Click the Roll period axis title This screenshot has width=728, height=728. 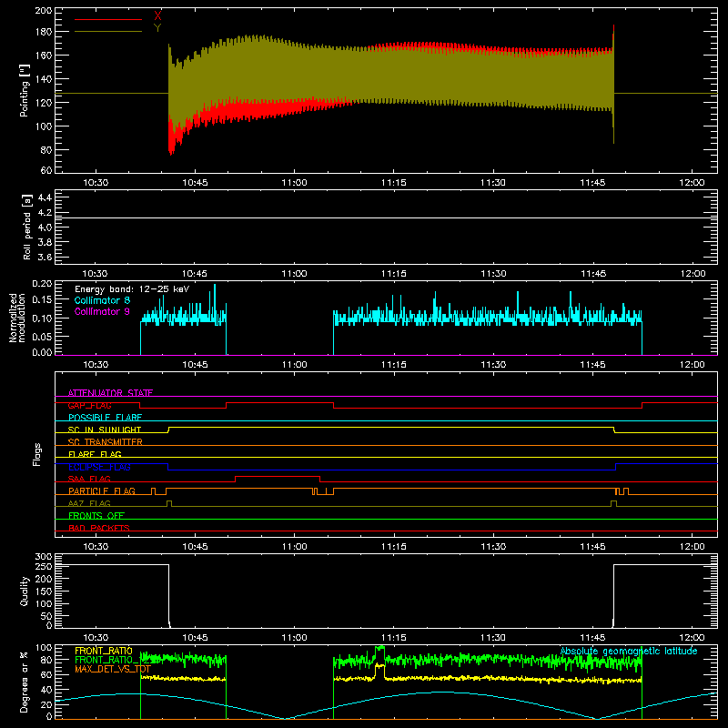[x=27, y=227]
